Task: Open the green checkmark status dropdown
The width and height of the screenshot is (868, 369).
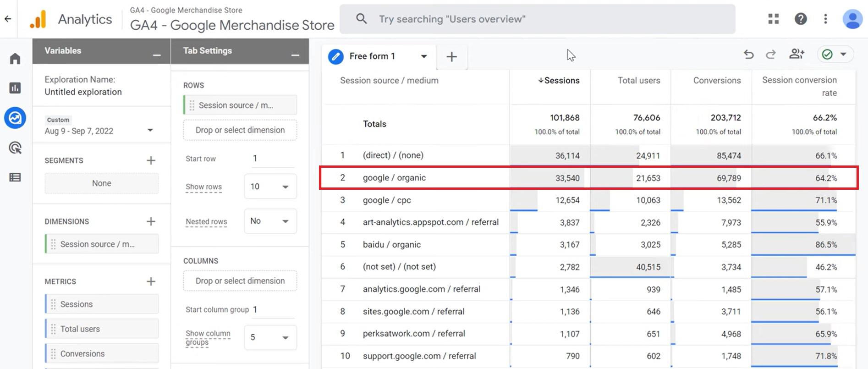Action: click(x=835, y=54)
